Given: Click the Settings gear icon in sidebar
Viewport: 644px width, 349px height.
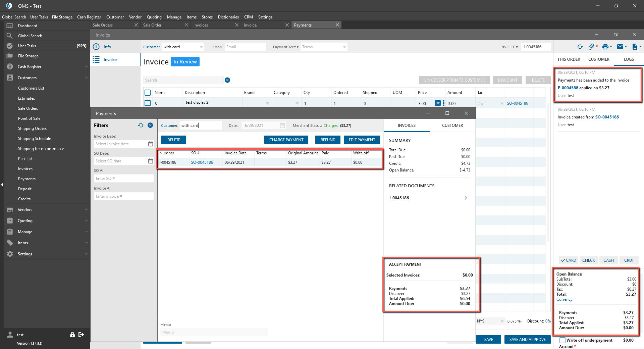Looking at the screenshot, I should (10, 254).
